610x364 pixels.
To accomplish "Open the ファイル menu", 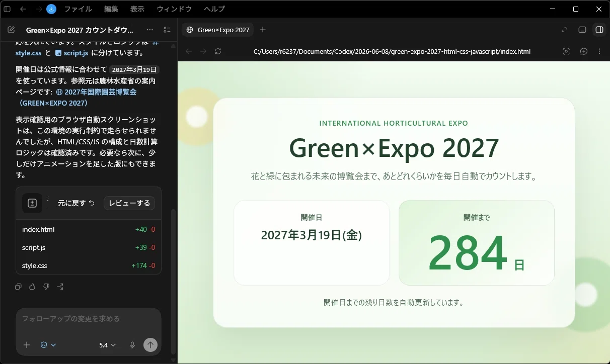I will click(x=78, y=9).
